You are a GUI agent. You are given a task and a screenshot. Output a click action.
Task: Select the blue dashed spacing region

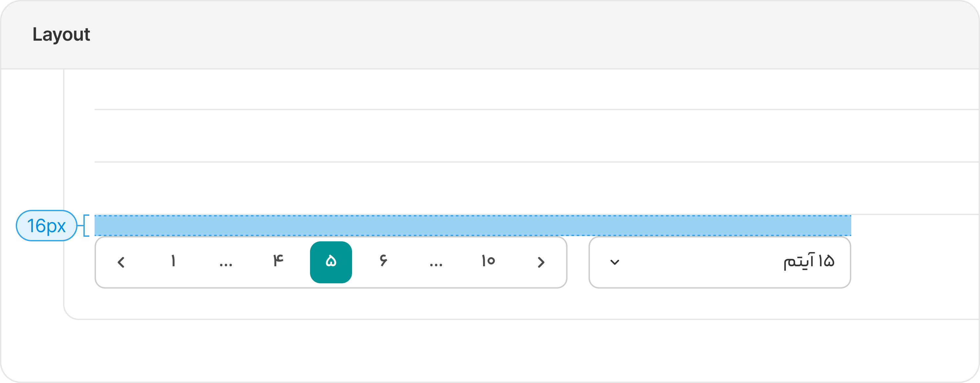pos(473,226)
